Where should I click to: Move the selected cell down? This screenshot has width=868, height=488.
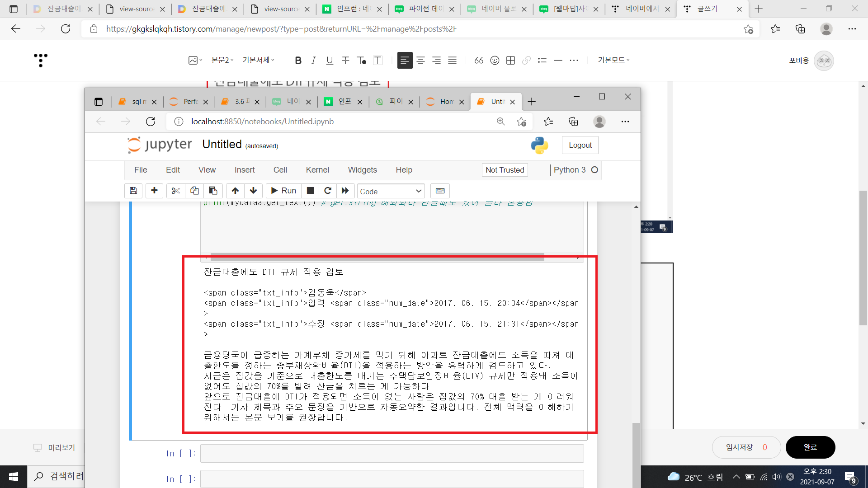click(x=253, y=191)
